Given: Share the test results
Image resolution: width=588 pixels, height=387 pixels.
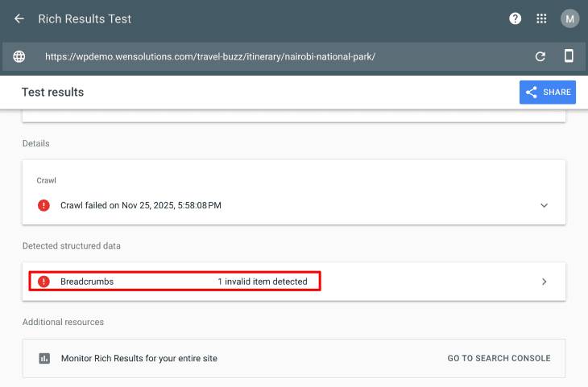Looking at the screenshot, I should pos(548,93).
